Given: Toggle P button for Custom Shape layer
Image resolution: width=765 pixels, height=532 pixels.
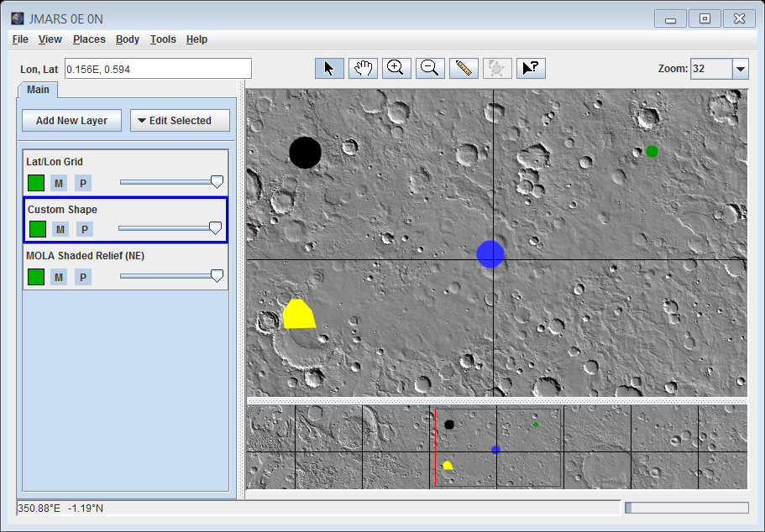Looking at the screenshot, I should pyautogui.click(x=84, y=229).
